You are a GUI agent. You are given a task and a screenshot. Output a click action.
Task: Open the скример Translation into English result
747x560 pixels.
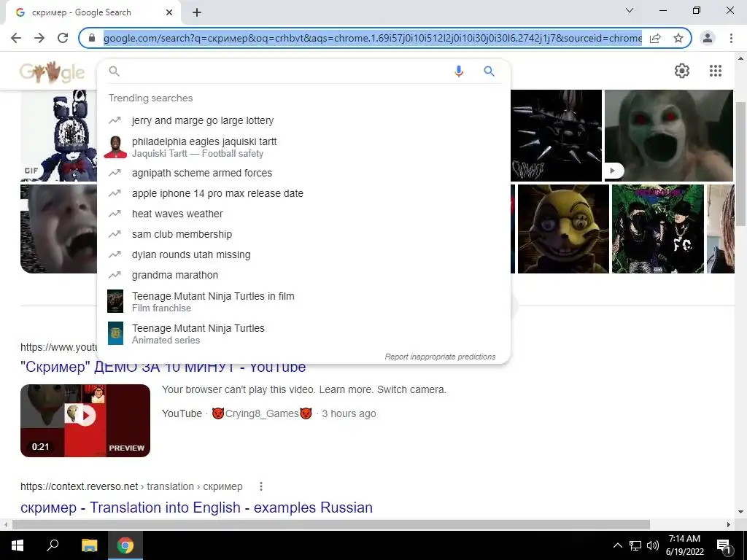pos(196,507)
